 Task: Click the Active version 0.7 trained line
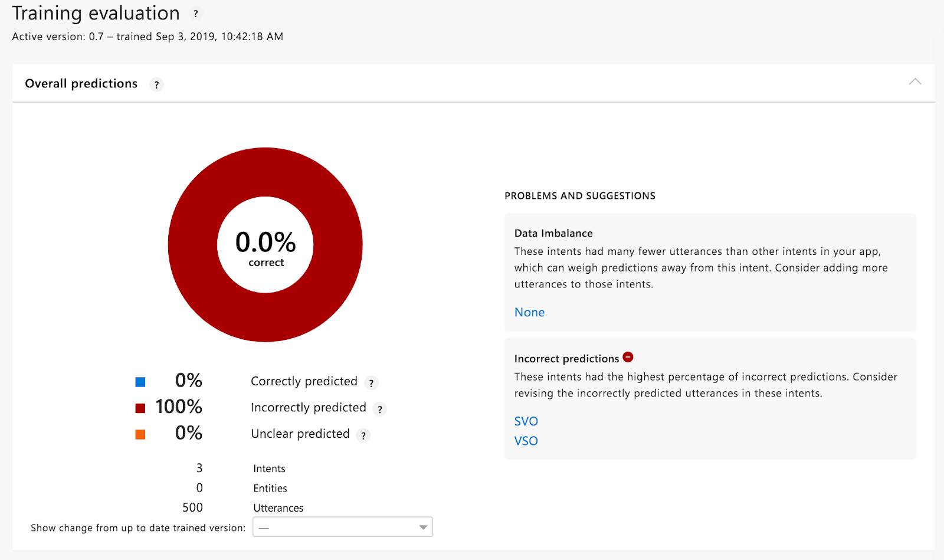pos(147,37)
